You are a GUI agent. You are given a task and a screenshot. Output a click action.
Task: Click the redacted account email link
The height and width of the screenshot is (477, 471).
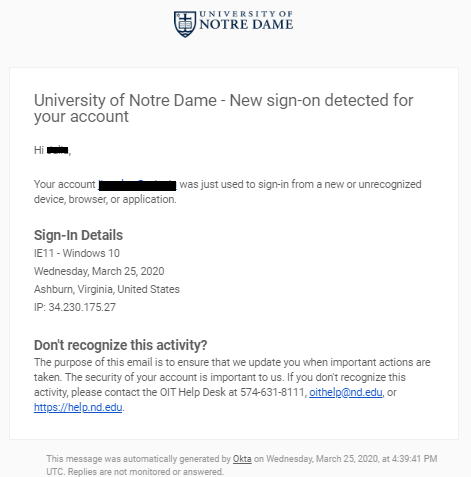point(137,185)
